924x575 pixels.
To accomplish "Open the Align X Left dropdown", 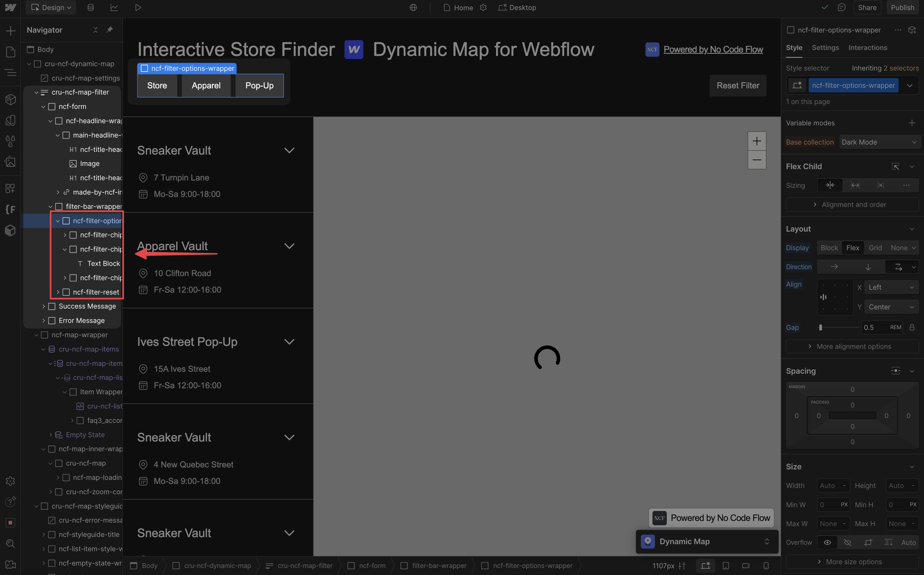I will pyautogui.click(x=891, y=287).
